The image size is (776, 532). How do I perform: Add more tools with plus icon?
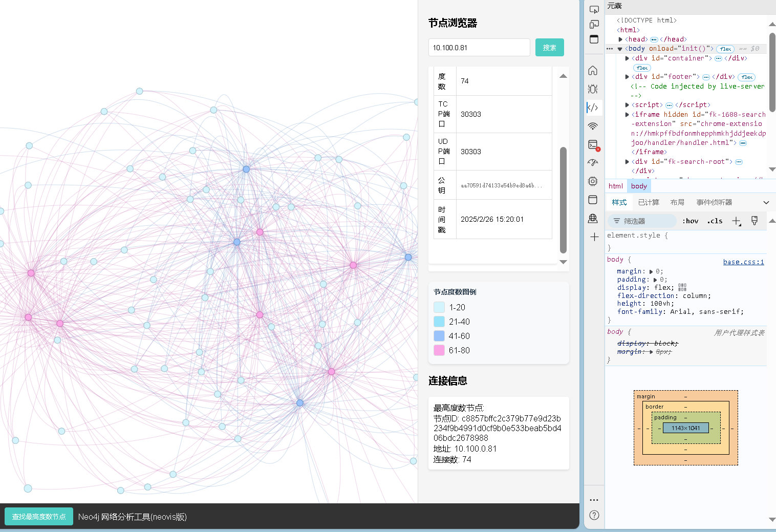594,237
